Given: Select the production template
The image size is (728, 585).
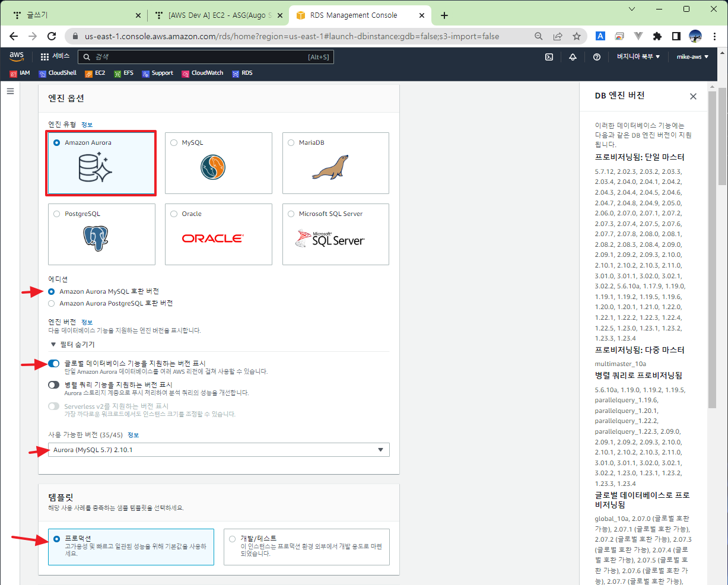Looking at the screenshot, I should pyautogui.click(x=131, y=546).
